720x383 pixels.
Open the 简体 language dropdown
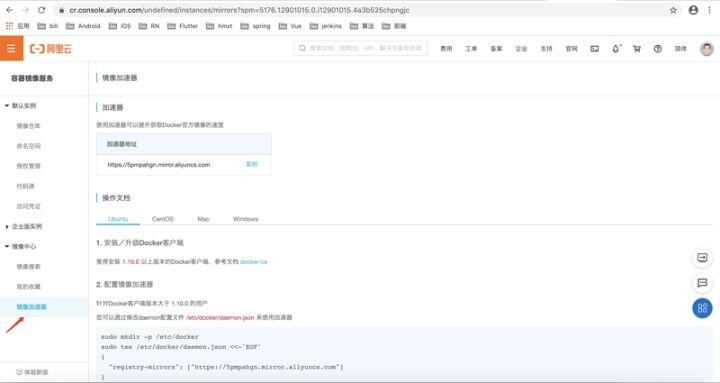(681, 49)
